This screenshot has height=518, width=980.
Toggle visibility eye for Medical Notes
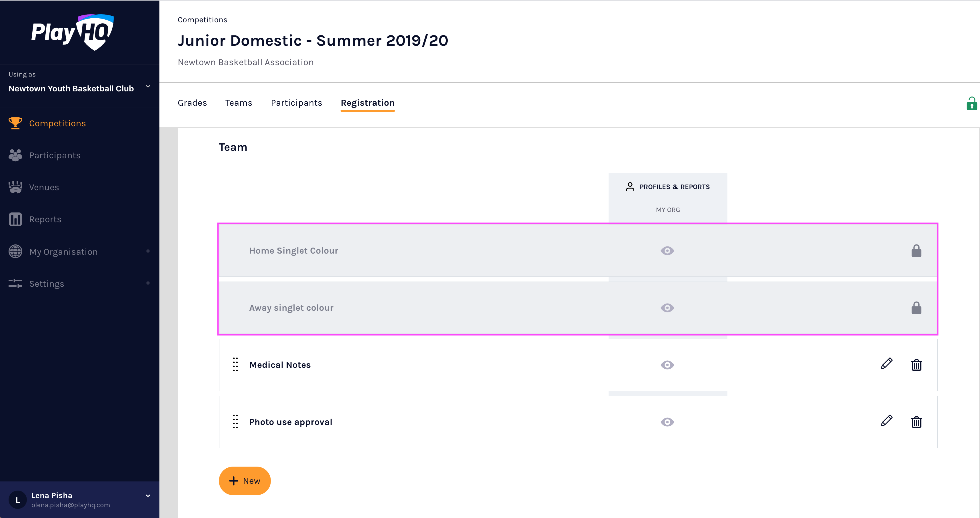(x=667, y=365)
